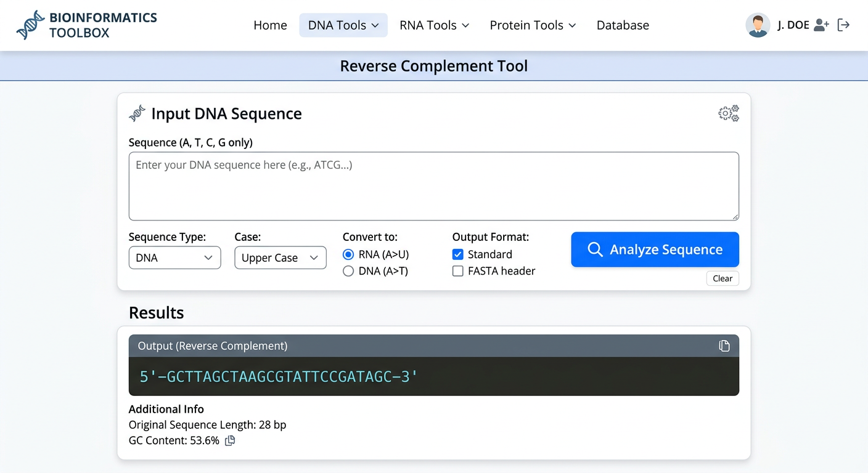868x473 pixels.
Task: Click the J. DOE profile avatar
Action: tap(758, 25)
